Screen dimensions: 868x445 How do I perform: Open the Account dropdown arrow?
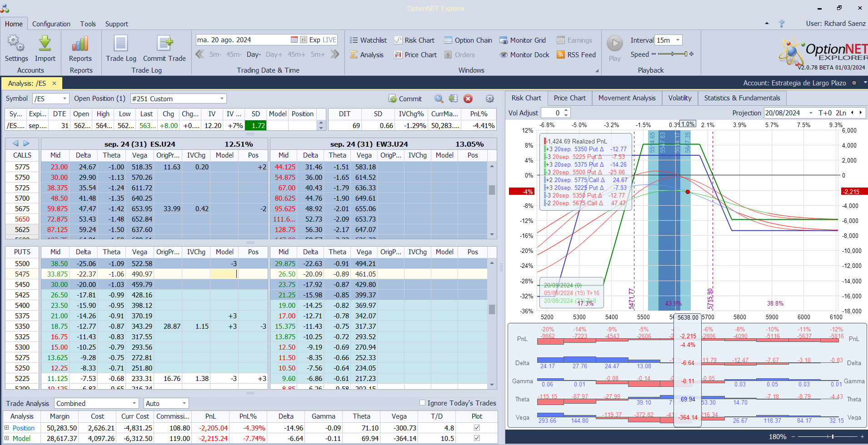coord(865,83)
